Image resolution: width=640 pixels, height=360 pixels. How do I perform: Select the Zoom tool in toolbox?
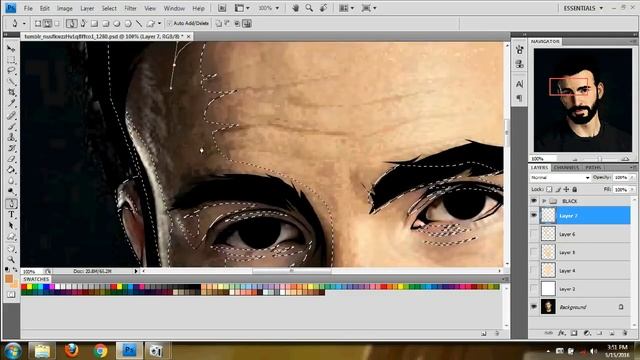point(11,259)
